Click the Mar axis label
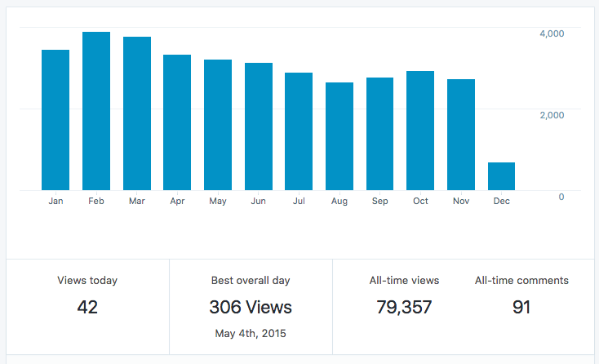Image resolution: width=599 pixels, height=364 pixels. [137, 201]
